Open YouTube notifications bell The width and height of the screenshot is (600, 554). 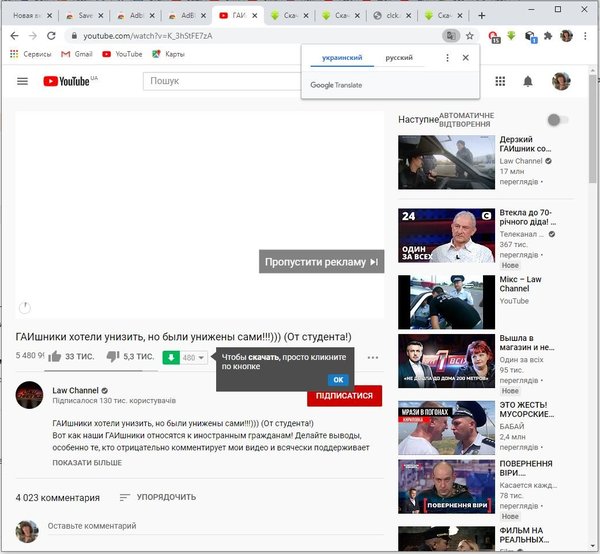pos(528,81)
